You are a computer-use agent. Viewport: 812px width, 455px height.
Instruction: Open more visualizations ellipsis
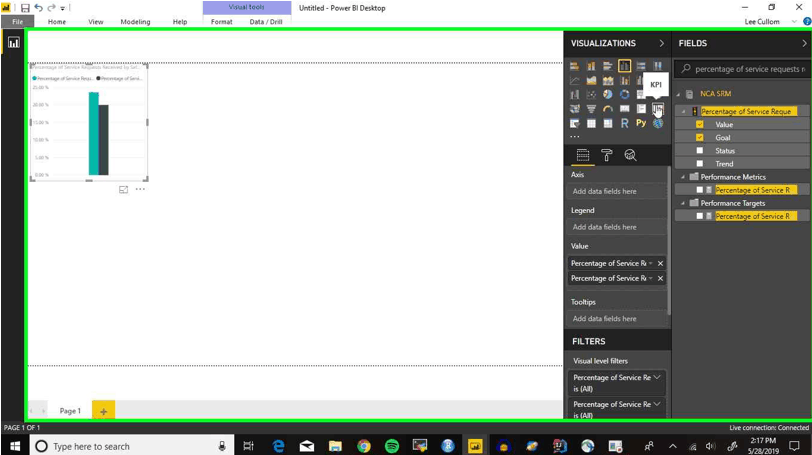pos(575,137)
